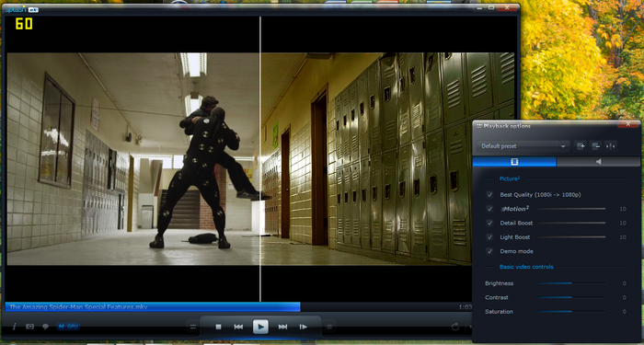Viewport: 644px width, 345px height.
Task: Remove the current preset
Action: click(595, 145)
